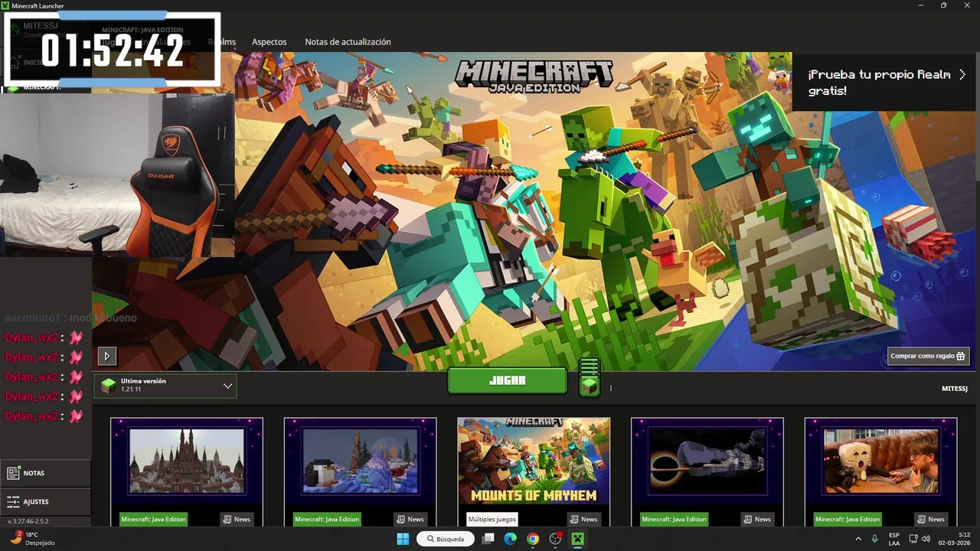Image resolution: width=980 pixels, height=551 pixels.
Task: Click the Windows Start button
Action: pos(403,539)
